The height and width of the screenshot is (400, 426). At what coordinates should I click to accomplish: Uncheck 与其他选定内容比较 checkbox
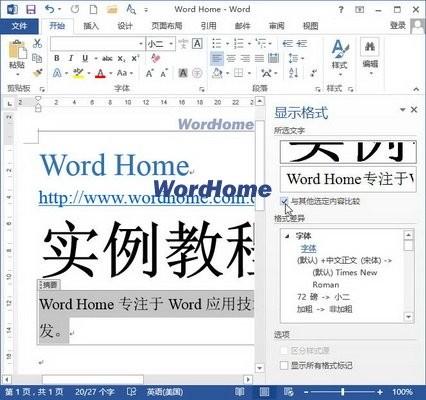(x=284, y=201)
